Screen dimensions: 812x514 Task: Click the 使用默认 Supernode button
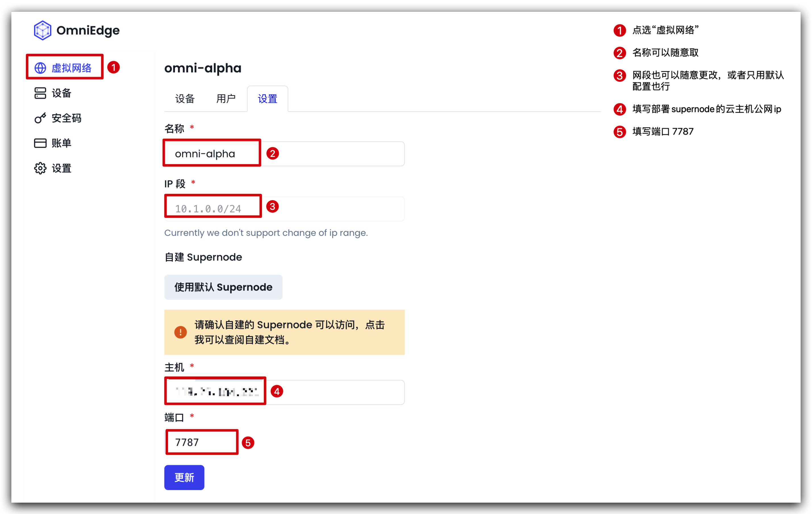pyautogui.click(x=223, y=287)
